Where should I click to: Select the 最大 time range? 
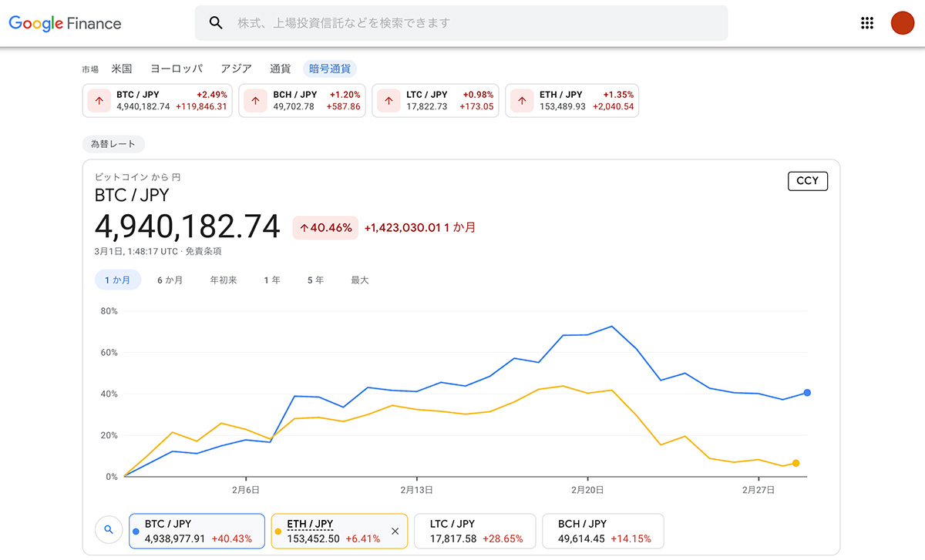(360, 280)
